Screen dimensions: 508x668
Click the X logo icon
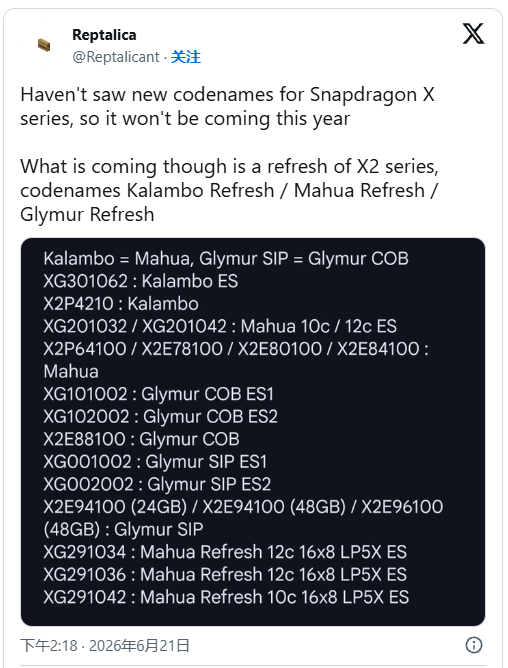click(473, 34)
